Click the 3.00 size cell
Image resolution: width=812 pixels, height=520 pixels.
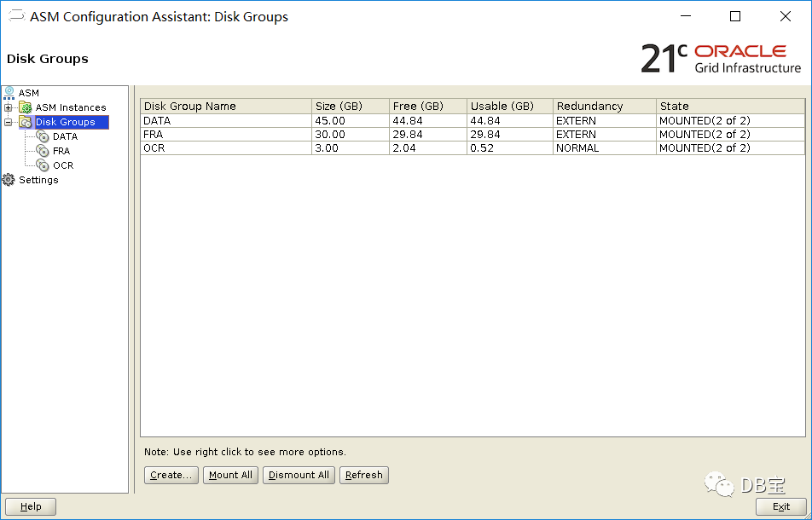(351, 147)
